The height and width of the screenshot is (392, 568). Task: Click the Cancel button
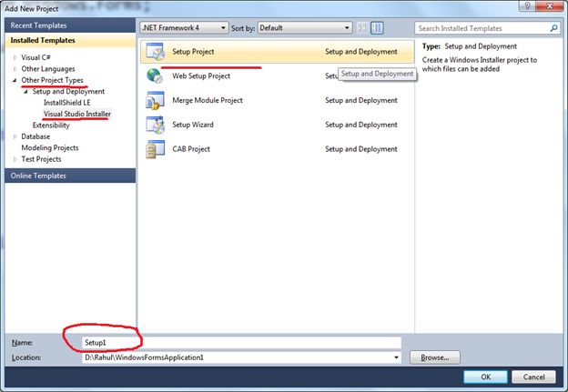533,377
